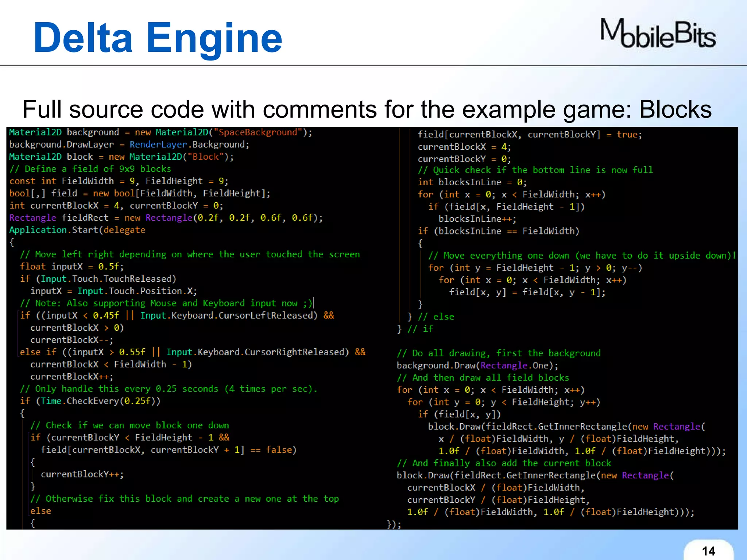Click 'currentBlockX < FieldWidth - 1)' line

(x=111, y=364)
